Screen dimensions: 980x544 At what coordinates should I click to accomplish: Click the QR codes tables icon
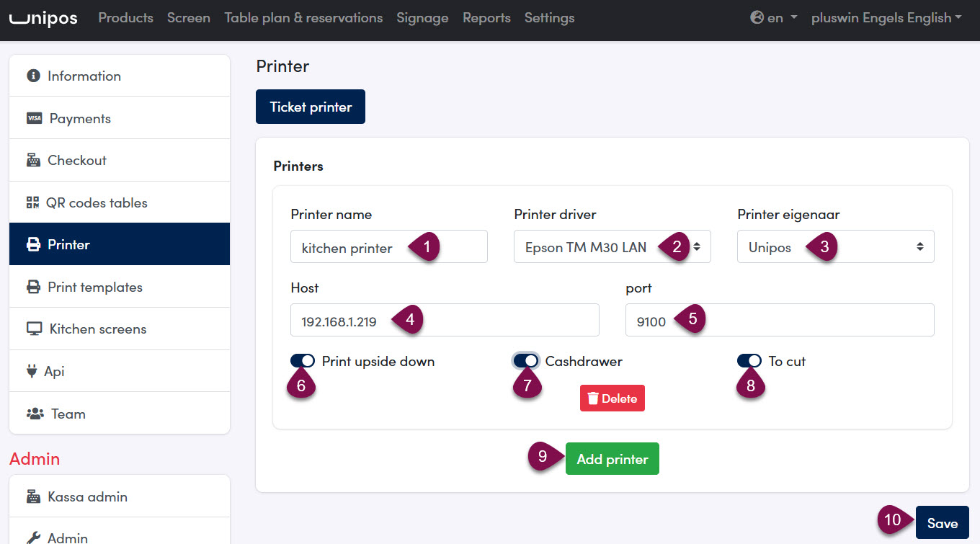click(32, 202)
